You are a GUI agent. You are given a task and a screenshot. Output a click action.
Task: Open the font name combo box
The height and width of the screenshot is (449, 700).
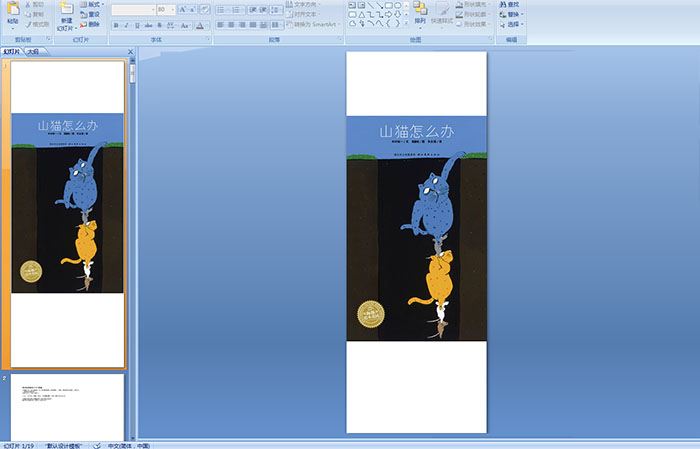133,9
